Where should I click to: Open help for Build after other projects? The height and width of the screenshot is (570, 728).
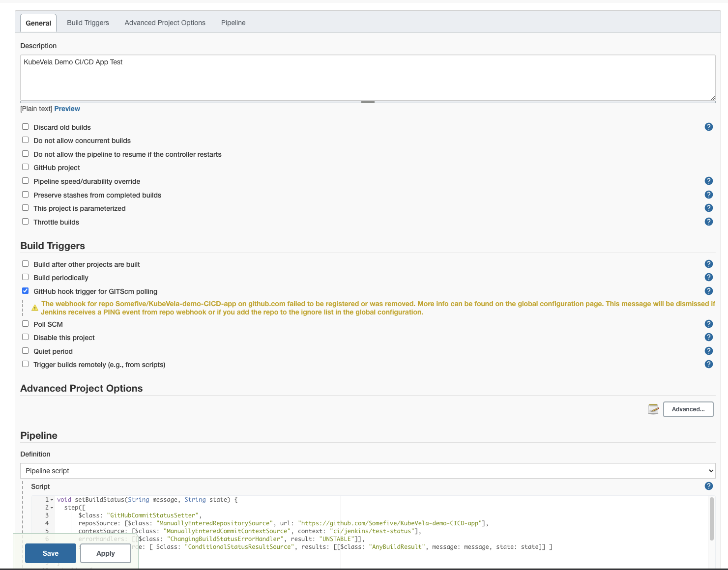pos(708,264)
